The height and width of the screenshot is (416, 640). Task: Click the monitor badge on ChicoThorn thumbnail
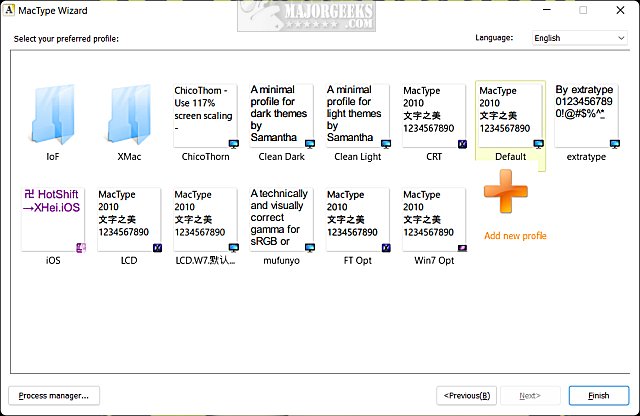click(233, 144)
